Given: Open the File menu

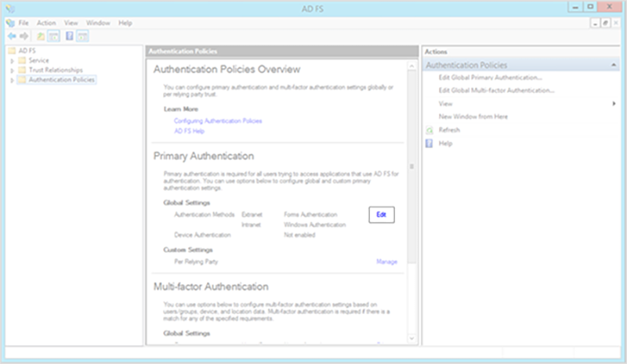Looking at the screenshot, I should coord(24,23).
